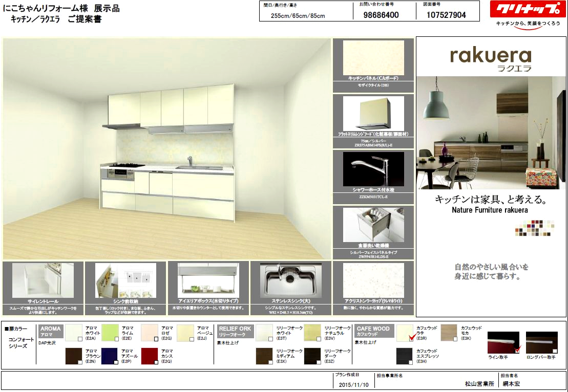The width and height of the screenshot is (568, 392).
Task: Tick the アロマ ライム (E2E) checkbox
Action: (x=116, y=339)
